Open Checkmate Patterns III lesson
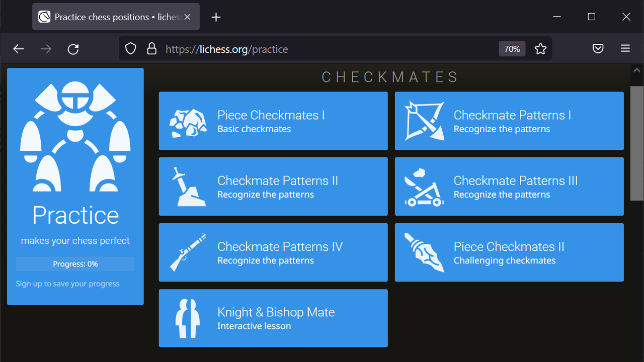This screenshot has width=644, height=362. (509, 187)
